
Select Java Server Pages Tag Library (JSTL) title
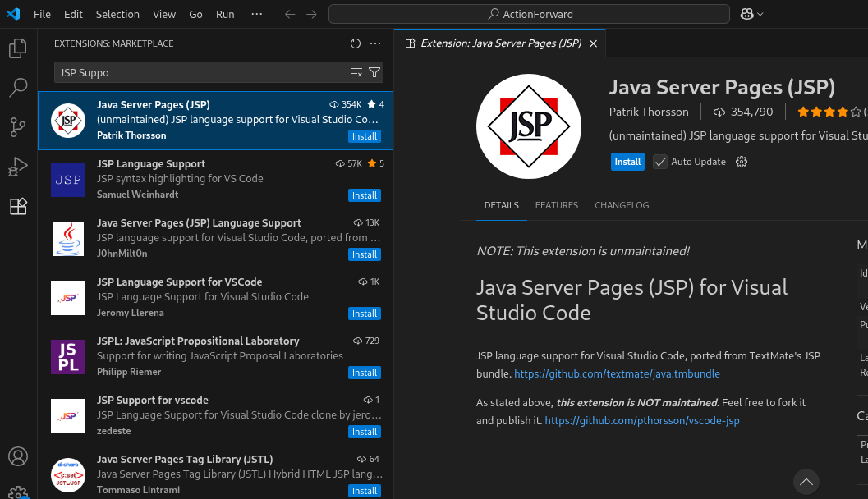(185, 460)
